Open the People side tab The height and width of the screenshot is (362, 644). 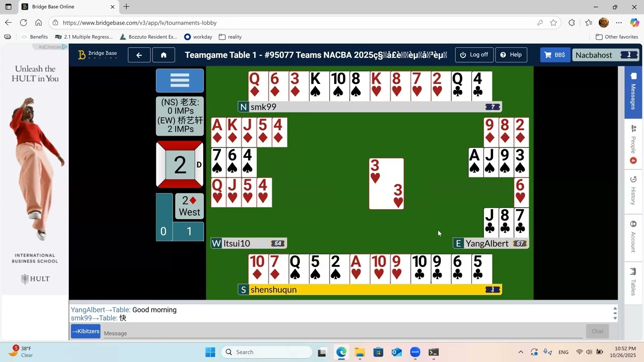(633, 144)
